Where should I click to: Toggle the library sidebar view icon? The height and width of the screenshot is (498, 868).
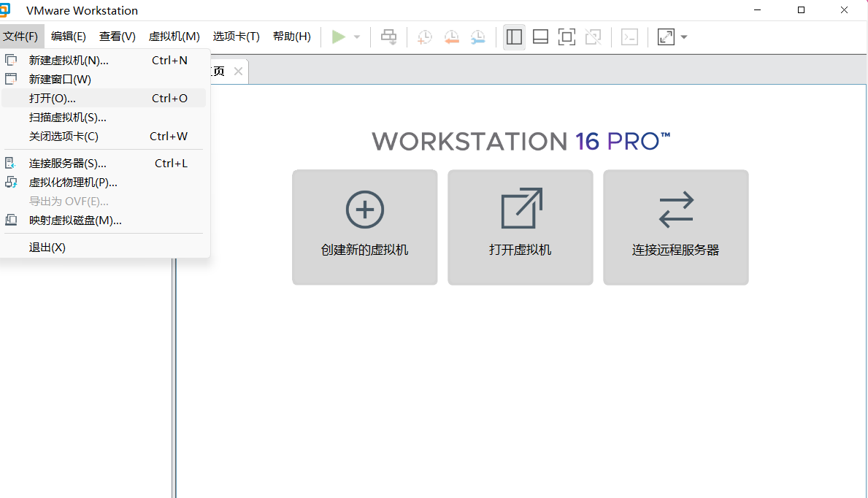(514, 37)
